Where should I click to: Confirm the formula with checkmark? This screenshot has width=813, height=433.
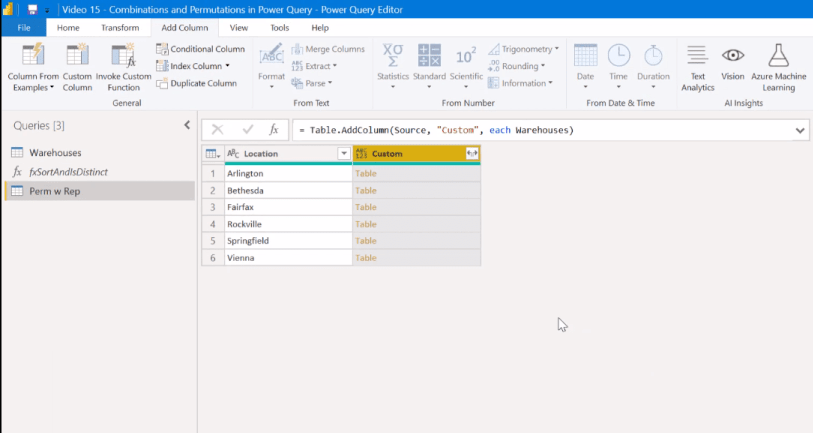248,130
